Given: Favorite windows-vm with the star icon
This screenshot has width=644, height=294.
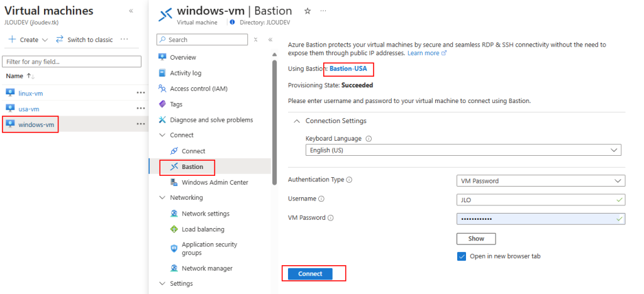Looking at the screenshot, I should (307, 11).
